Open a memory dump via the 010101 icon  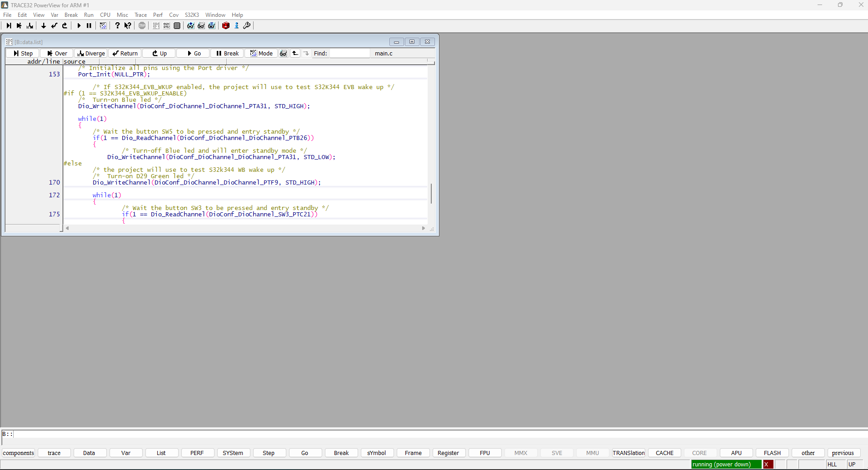click(166, 25)
